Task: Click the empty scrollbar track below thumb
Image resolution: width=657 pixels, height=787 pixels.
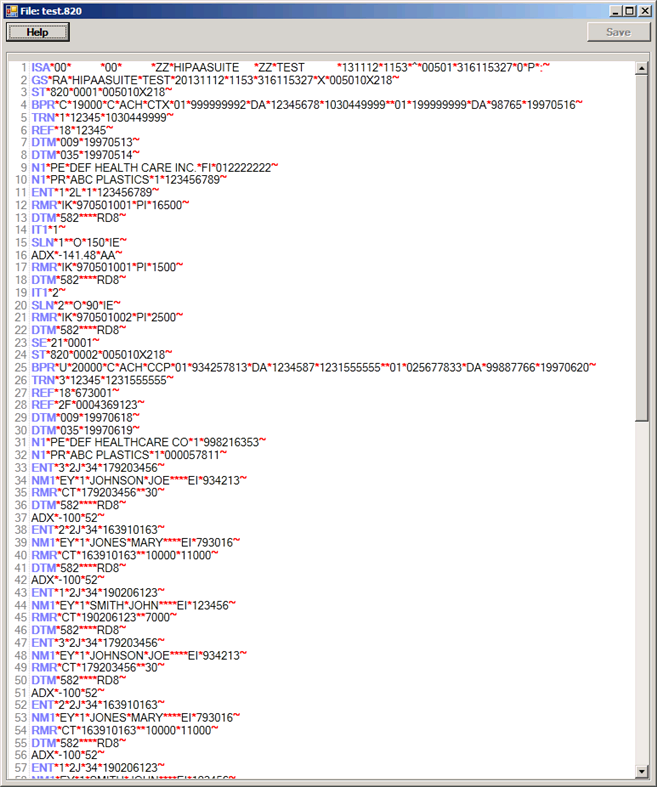Action: [x=641, y=600]
